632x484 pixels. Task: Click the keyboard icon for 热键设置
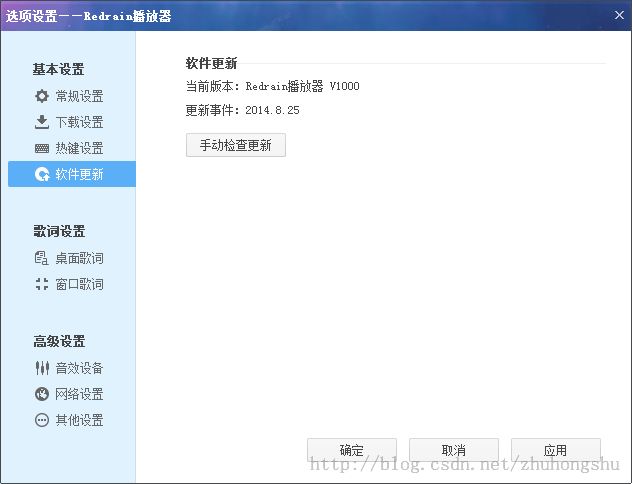click(x=42, y=148)
